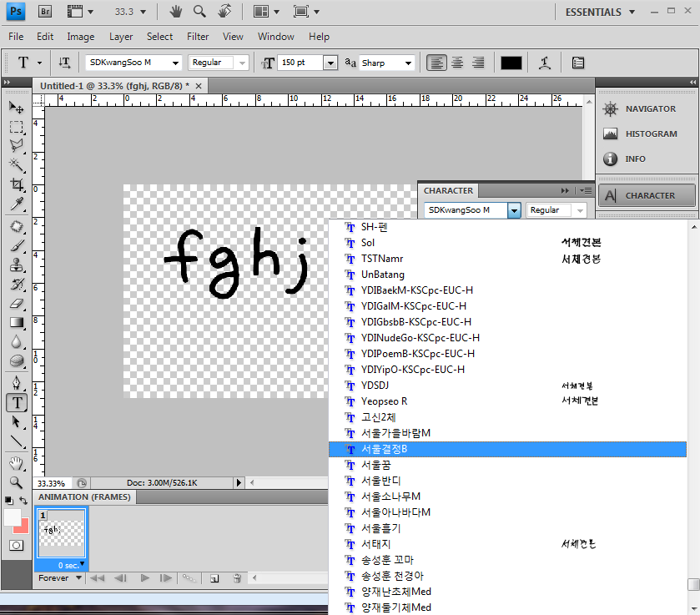Select the Clone Stamp tool
The width and height of the screenshot is (700, 615).
point(17,265)
